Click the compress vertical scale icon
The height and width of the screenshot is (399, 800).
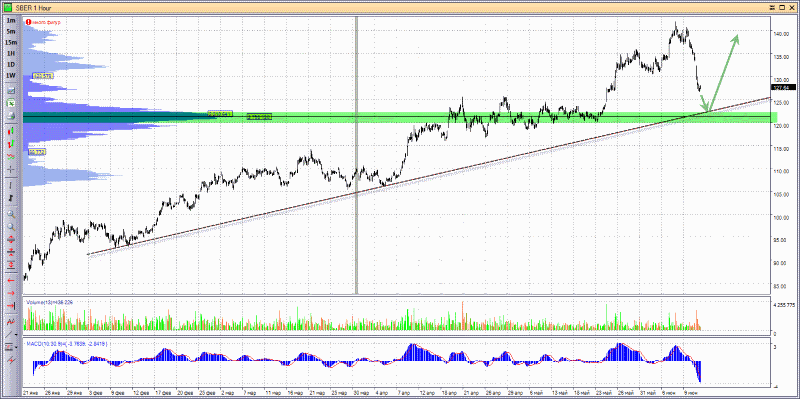(11, 252)
